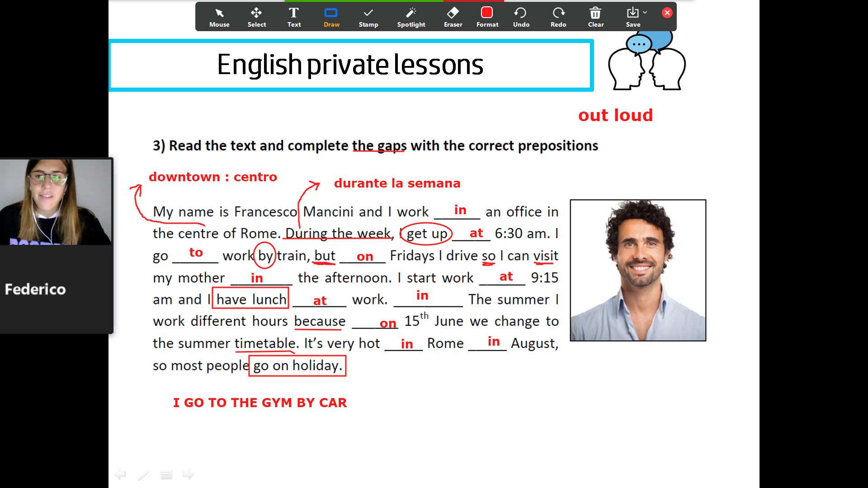Advance to next slide arrow

[x=189, y=474]
